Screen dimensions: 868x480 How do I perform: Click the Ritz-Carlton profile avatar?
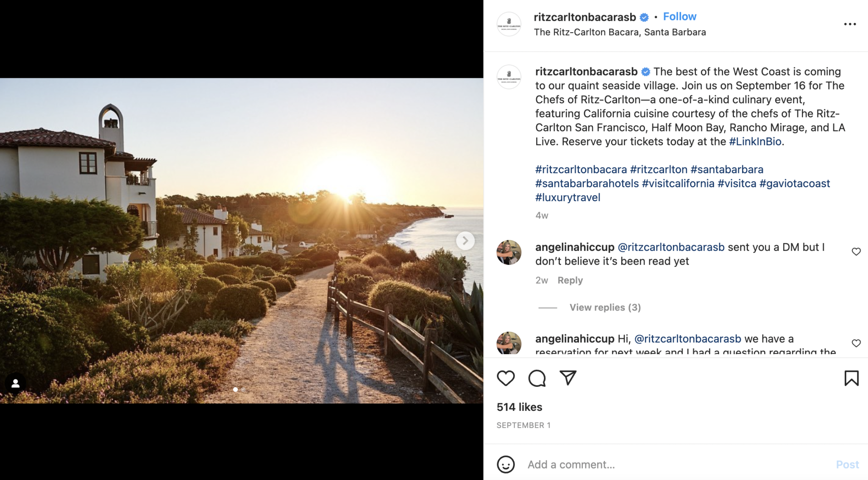[509, 23]
